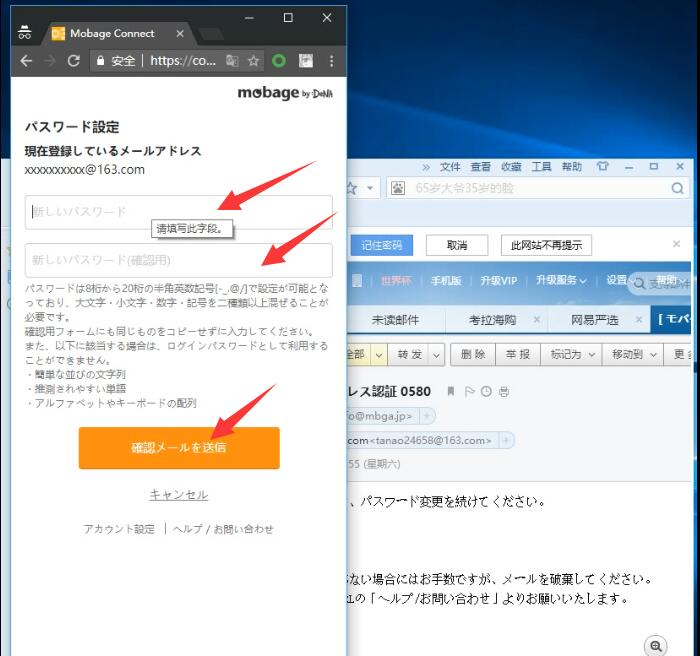The height and width of the screenshot is (656, 700).
Task: Bookmark this page with the star icon
Action: [254, 61]
